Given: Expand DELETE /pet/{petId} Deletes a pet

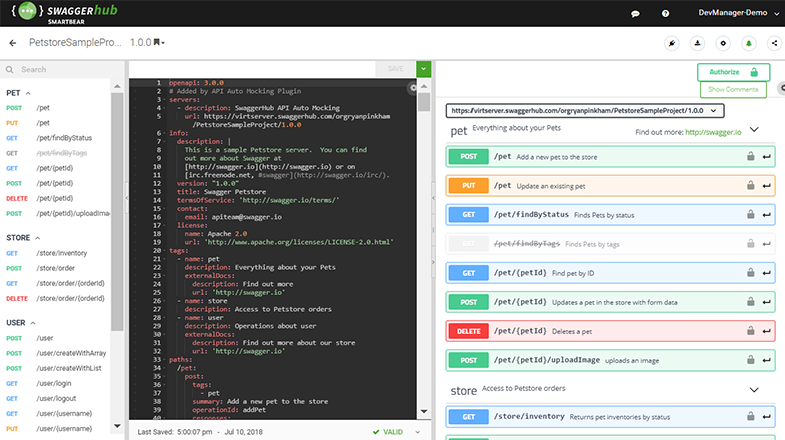Looking at the screenshot, I should coord(610,331).
